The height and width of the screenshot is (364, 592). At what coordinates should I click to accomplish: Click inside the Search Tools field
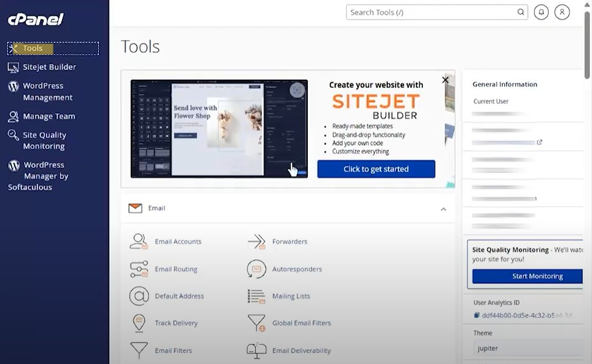pyautogui.click(x=437, y=12)
